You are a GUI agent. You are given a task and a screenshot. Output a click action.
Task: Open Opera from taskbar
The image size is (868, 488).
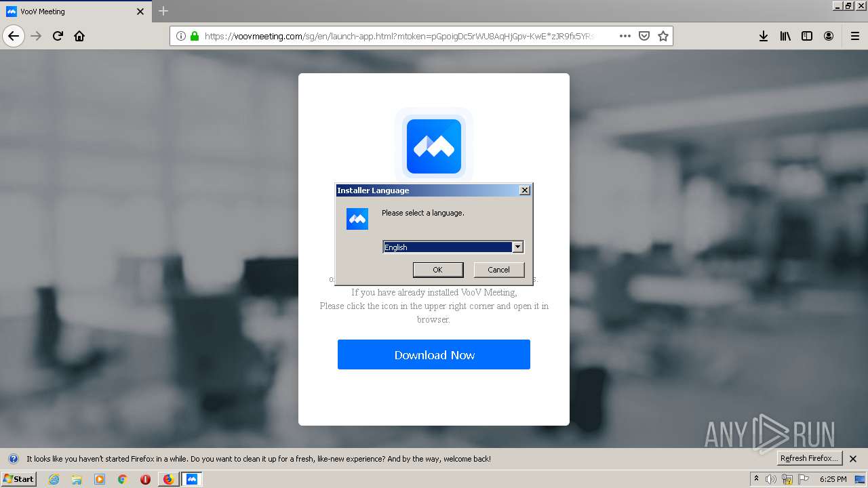coord(145,479)
